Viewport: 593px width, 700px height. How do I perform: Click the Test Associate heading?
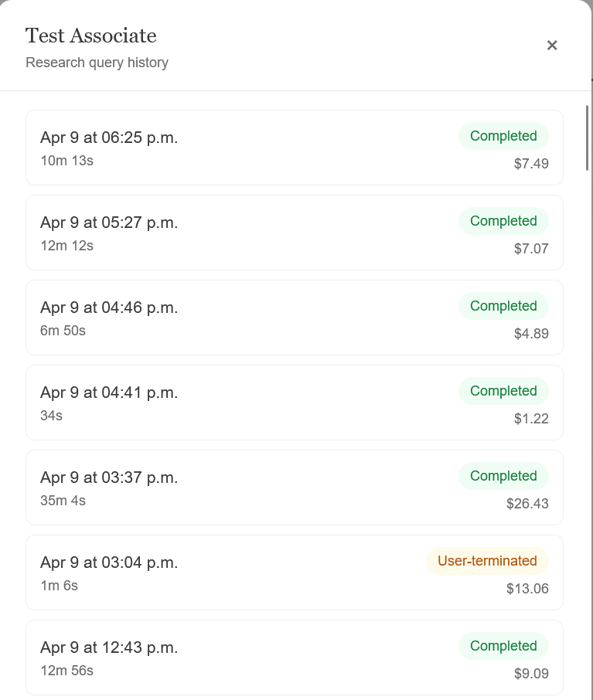pos(90,36)
